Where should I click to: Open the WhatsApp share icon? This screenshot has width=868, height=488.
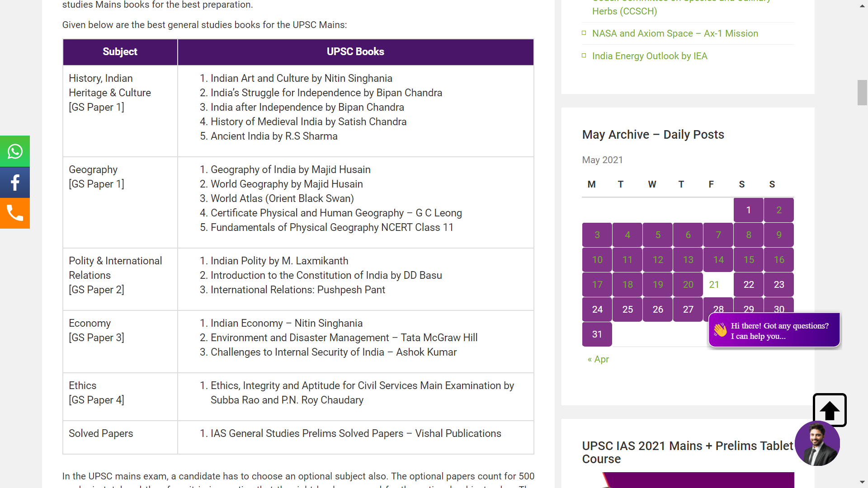(15, 151)
